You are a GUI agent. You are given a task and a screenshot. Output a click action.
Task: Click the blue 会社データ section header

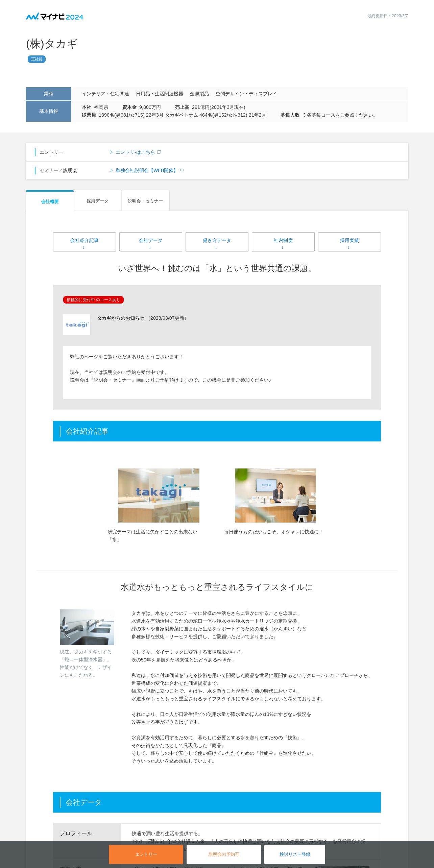(x=217, y=802)
